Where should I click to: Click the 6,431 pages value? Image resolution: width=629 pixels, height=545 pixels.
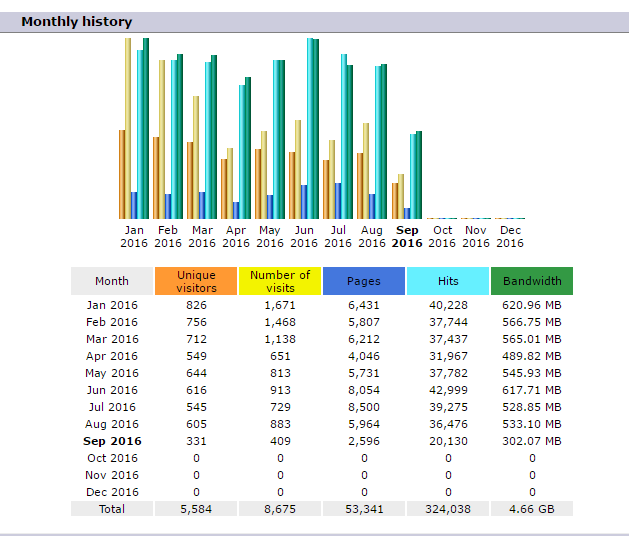pos(364,305)
